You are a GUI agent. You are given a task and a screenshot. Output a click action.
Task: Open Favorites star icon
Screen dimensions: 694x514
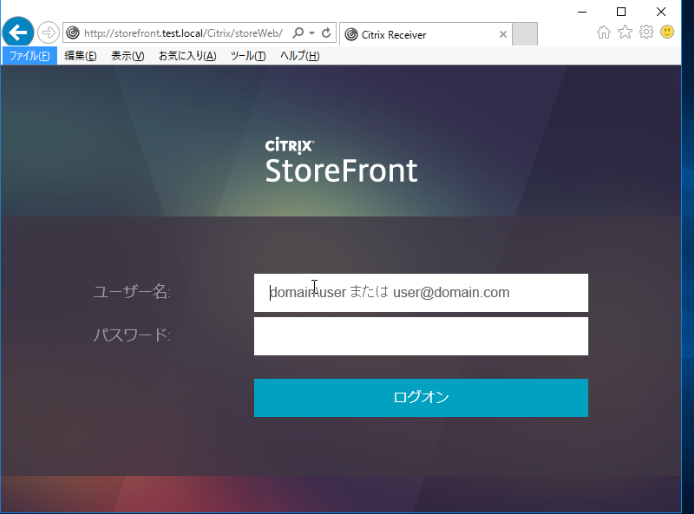click(x=625, y=32)
